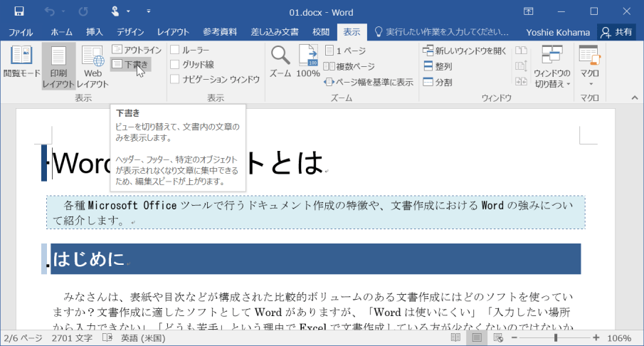Click 整列 arrange all

click(438, 66)
